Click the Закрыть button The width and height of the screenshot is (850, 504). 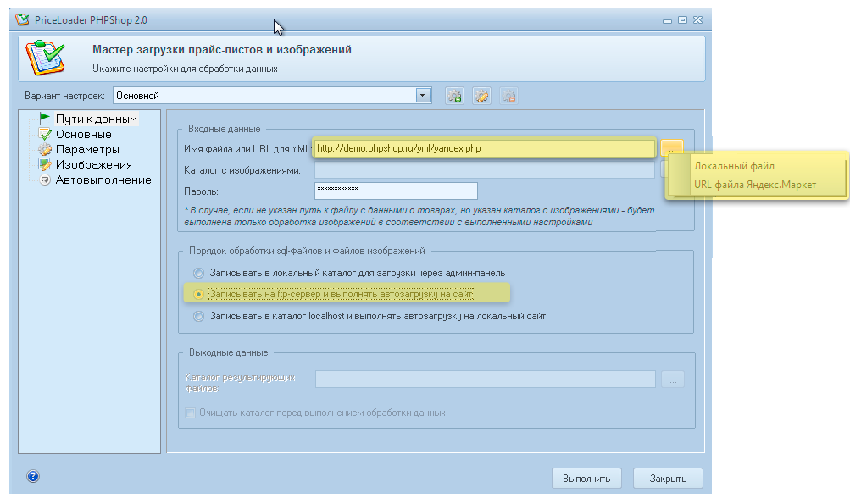[x=668, y=479]
